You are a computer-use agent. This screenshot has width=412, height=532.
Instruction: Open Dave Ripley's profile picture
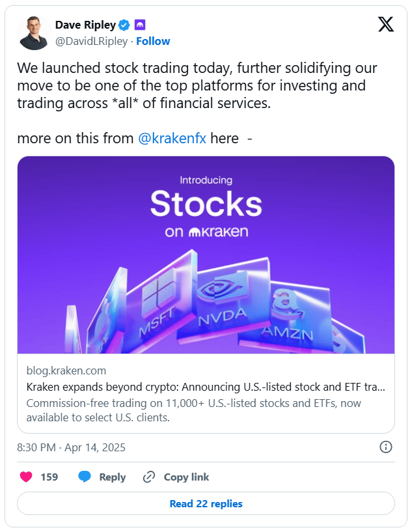[35, 33]
